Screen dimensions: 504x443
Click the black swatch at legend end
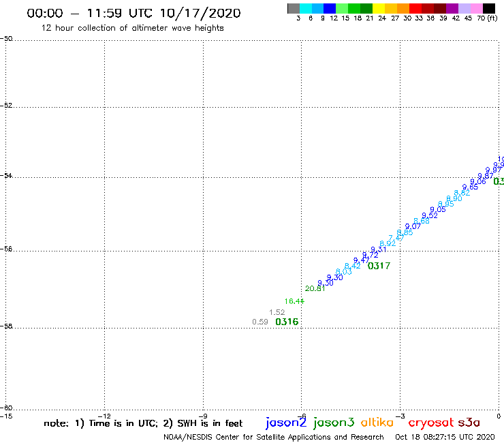[488, 8]
